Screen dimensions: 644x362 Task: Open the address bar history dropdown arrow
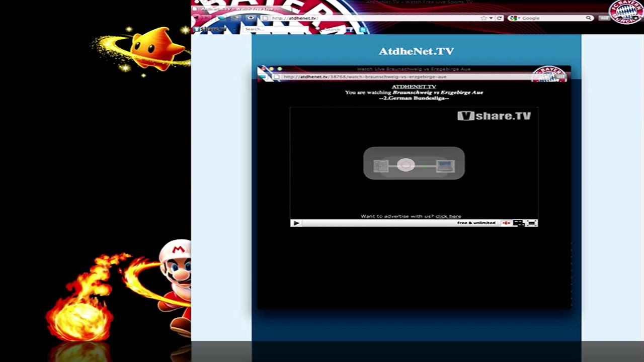click(x=491, y=18)
